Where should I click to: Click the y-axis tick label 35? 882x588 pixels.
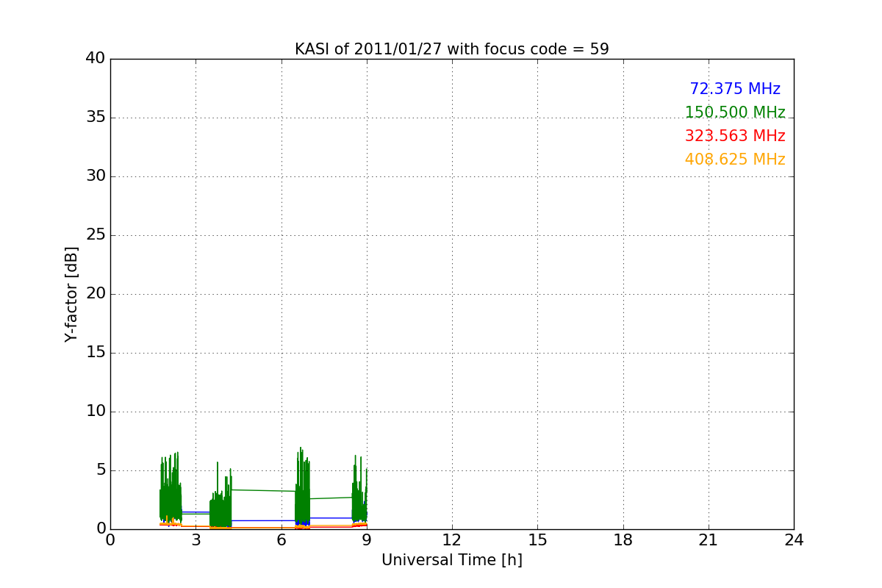point(96,118)
